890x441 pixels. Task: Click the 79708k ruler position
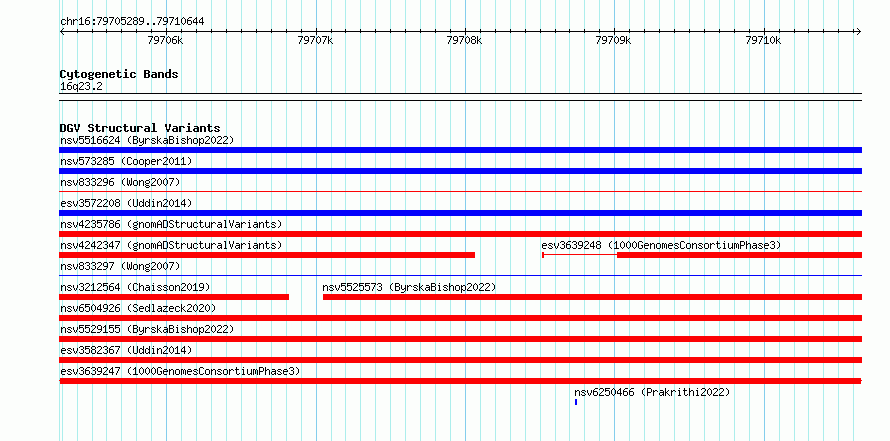click(464, 40)
